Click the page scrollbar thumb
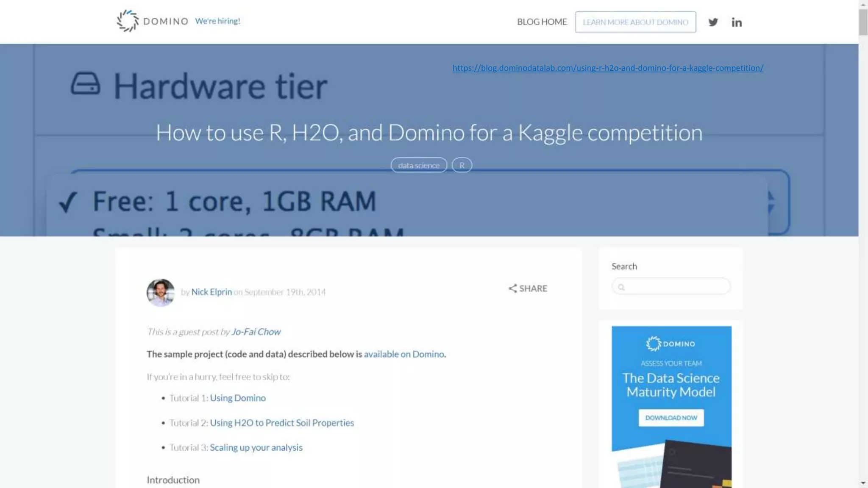 [863, 22]
